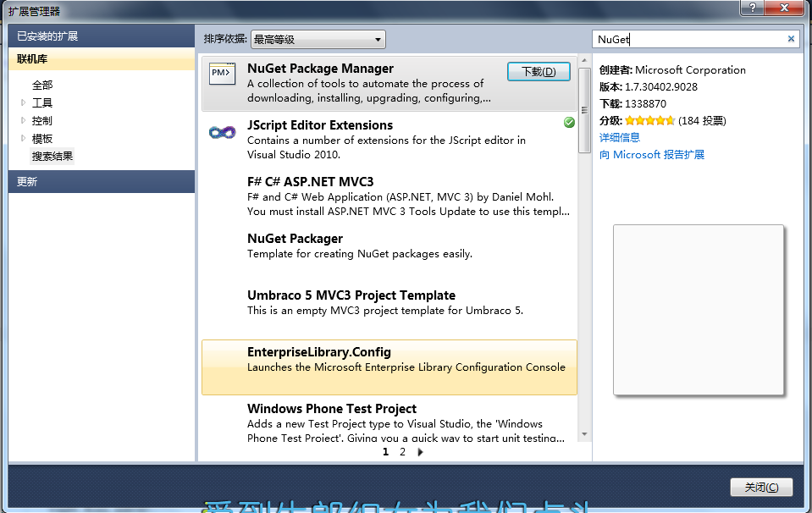812x513 pixels.
Task: Click the version text 1.7.30402.9028
Action: click(660, 87)
